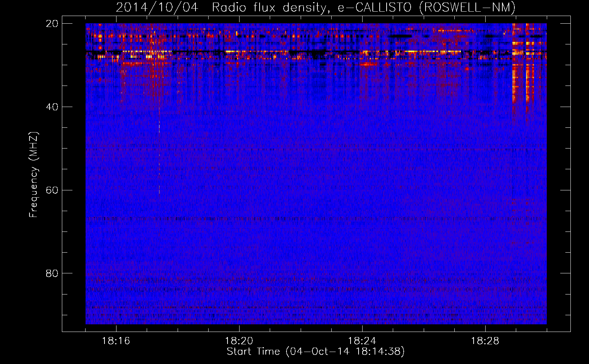
Task: Click the plot title "2014/10/04 Radio flux density, e-CALLISTO (ROSWELL-NM)"
Action: [316, 8]
